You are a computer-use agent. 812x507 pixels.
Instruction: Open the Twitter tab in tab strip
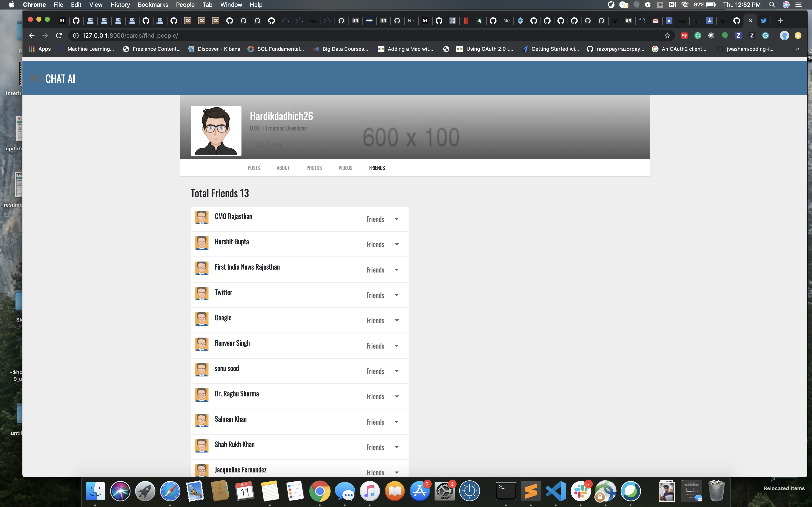[764, 21]
